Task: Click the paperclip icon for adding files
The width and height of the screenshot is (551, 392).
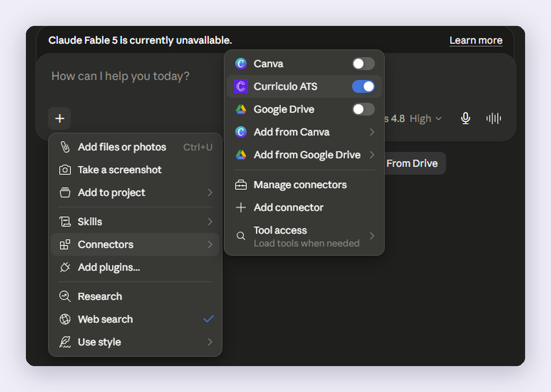Action: [x=65, y=147]
